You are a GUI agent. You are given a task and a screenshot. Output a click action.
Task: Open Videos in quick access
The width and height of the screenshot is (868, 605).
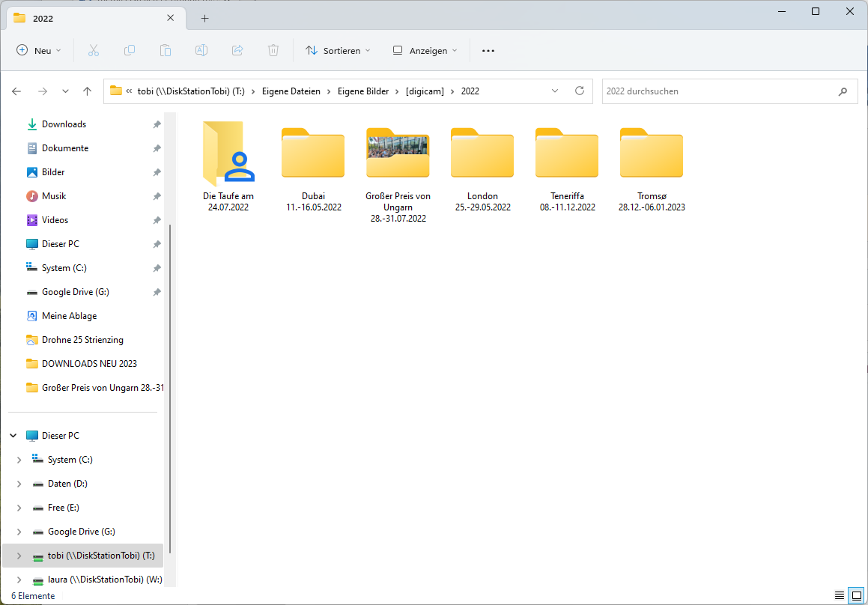55,219
